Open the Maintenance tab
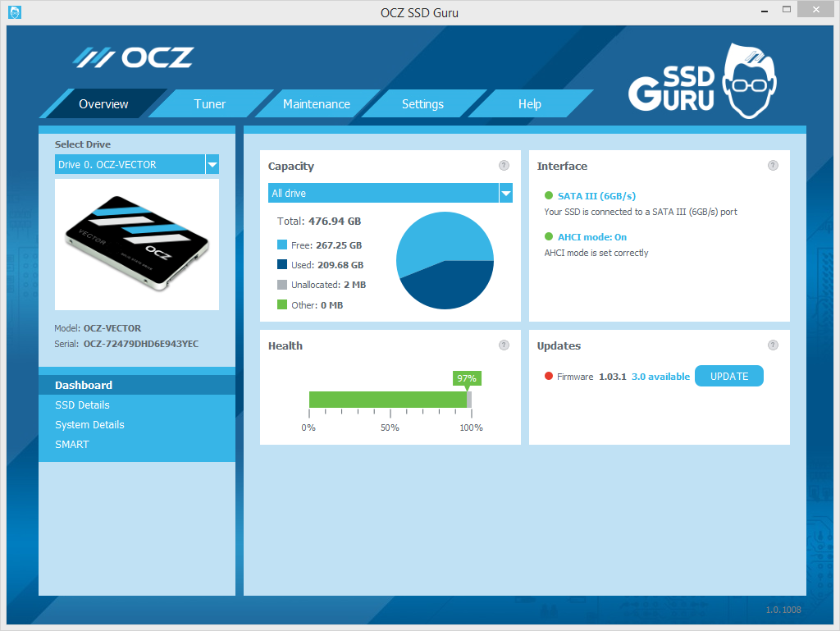Image resolution: width=840 pixels, height=631 pixels. tap(317, 103)
